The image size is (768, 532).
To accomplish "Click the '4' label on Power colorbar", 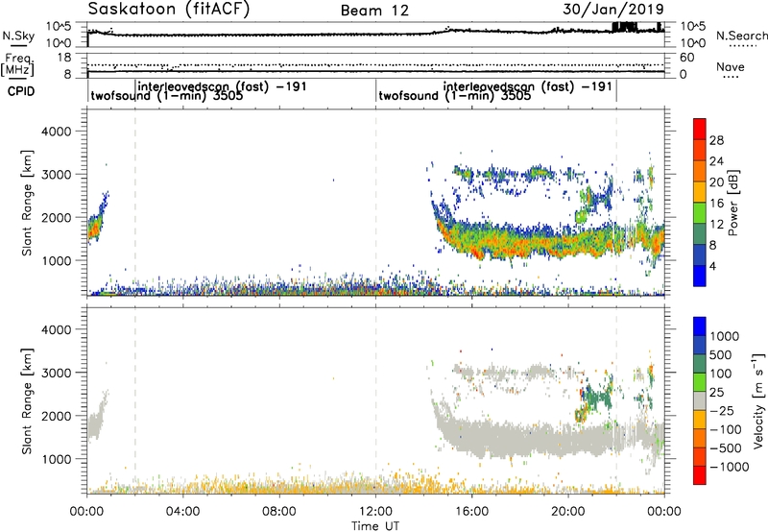I will pos(713,266).
